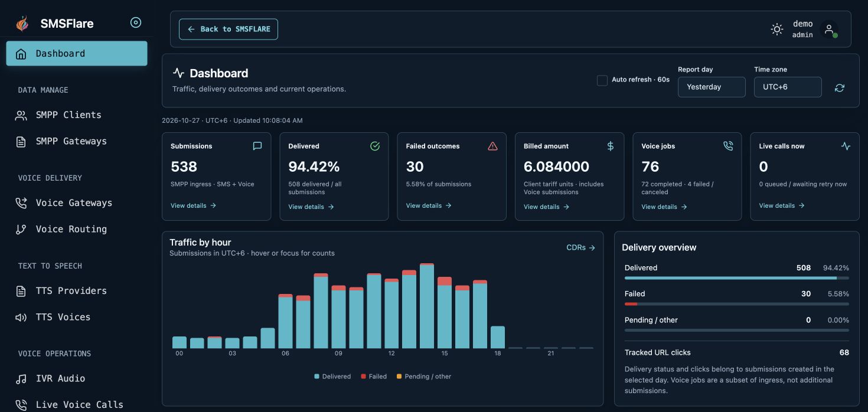The width and height of the screenshot is (868, 412).
Task: Open Dashboard in the sidebar
Action: 77,54
